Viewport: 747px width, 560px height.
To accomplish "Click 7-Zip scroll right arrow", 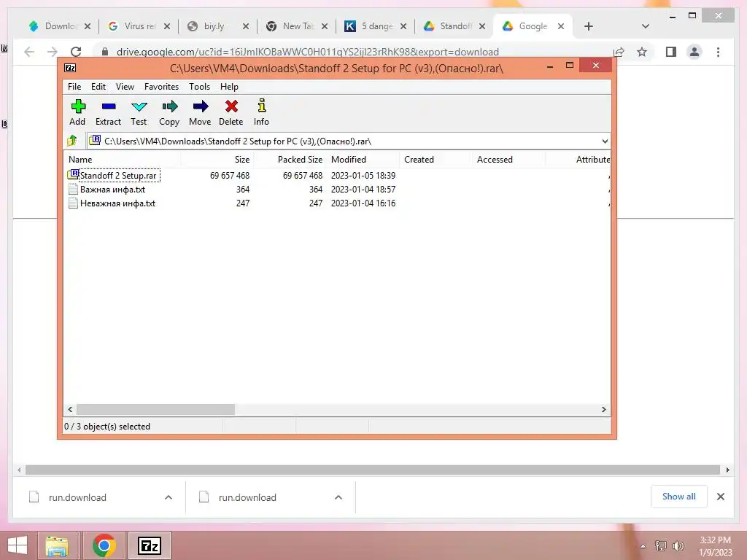I will tap(603, 409).
